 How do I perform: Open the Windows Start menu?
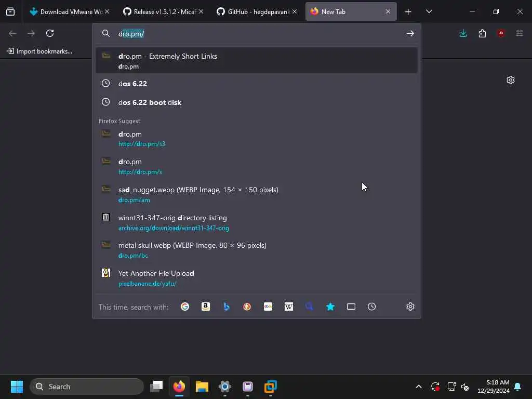(x=17, y=387)
